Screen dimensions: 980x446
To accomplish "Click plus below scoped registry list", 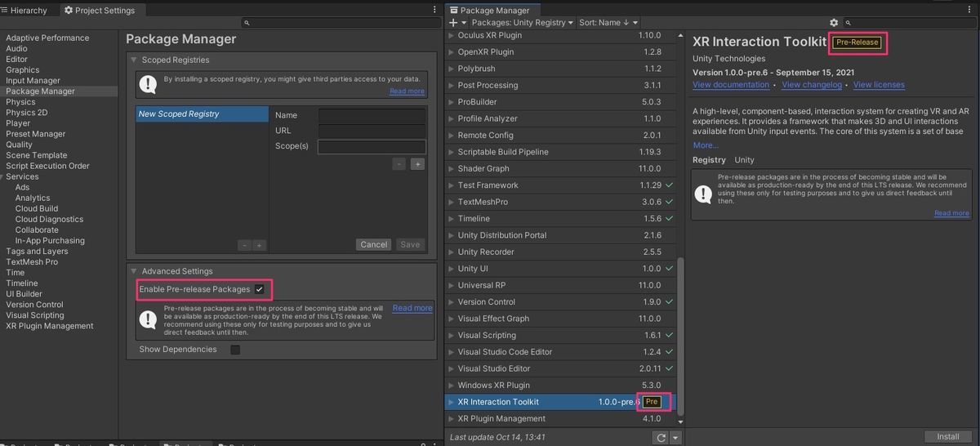I will (260, 245).
